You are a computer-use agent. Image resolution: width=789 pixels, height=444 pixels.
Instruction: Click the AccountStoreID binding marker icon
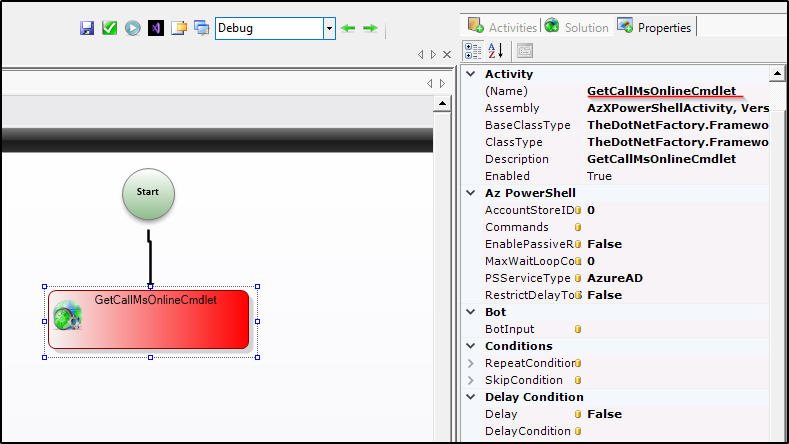(578, 210)
